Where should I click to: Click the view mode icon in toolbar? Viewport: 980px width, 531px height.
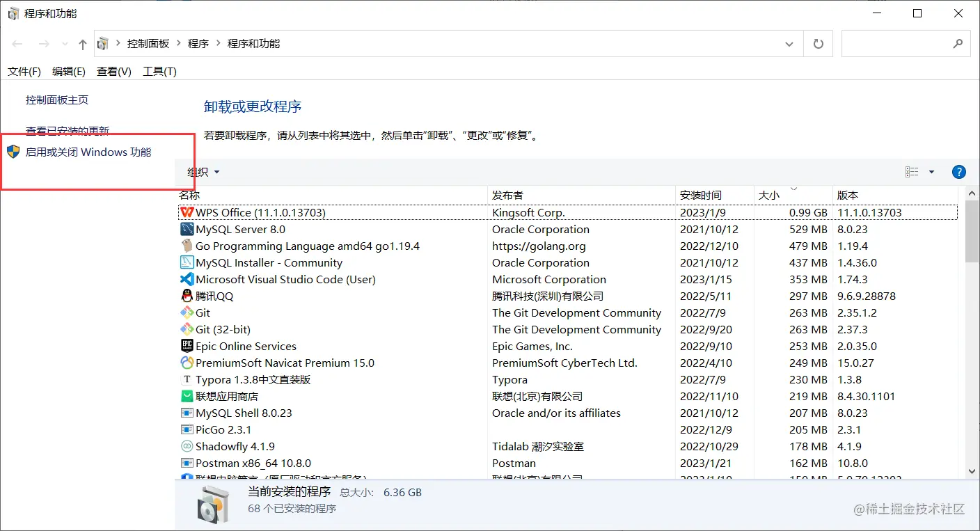[912, 172]
